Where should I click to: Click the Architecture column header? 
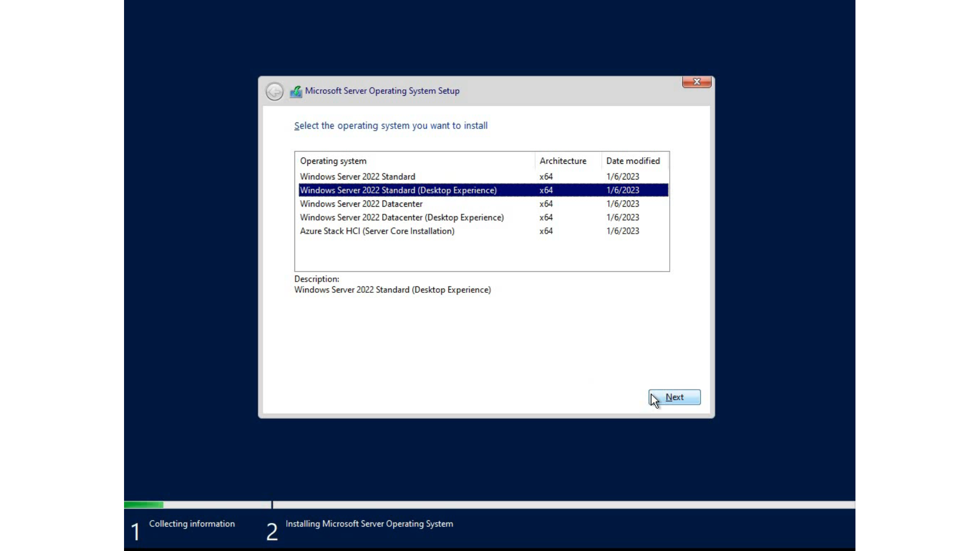(568, 161)
